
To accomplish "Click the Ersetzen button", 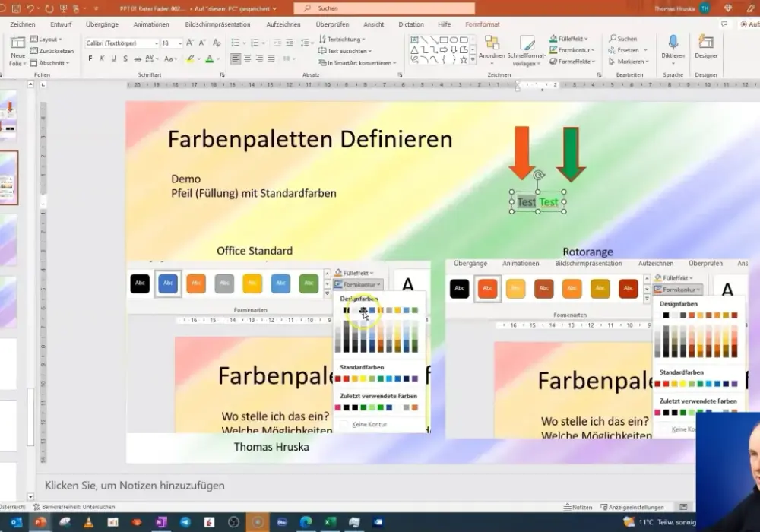I will (x=627, y=50).
